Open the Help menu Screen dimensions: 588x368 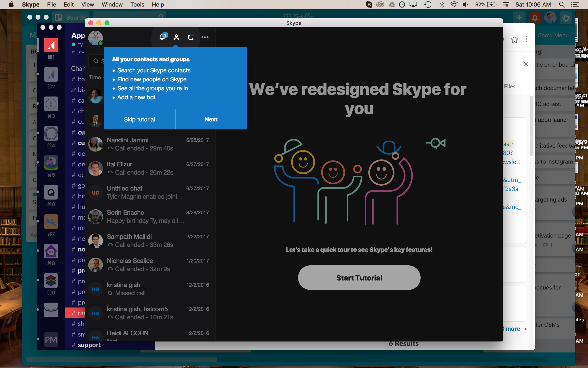point(158,4)
